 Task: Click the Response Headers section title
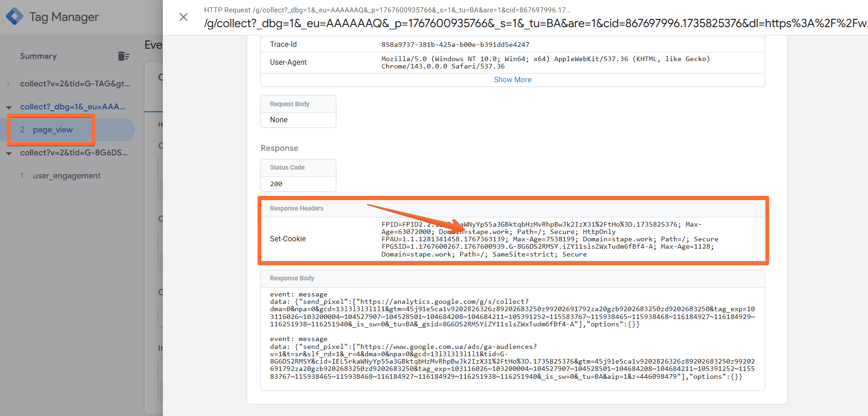tap(296, 208)
